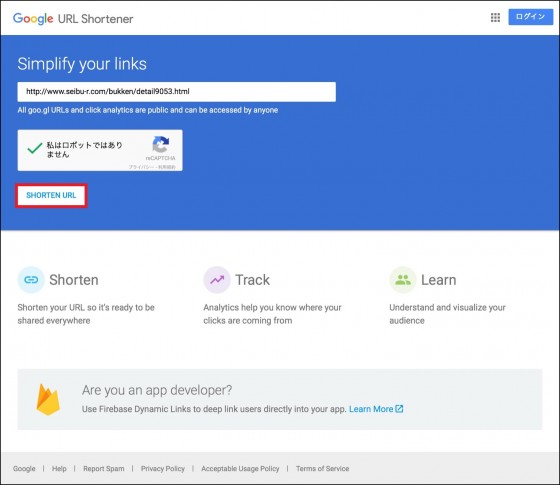Open the Privacy Policy link
The width and height of the screenshot is (560, 485).
coord(163,469)
